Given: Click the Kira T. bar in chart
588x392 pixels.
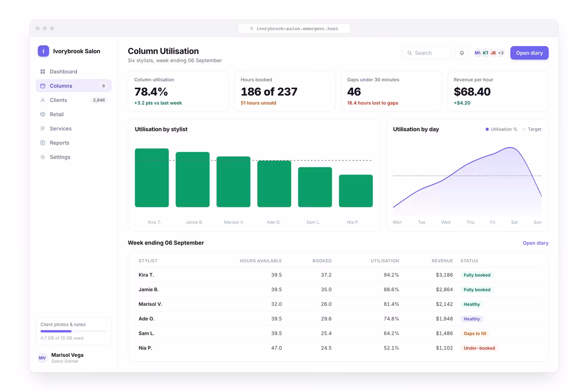Looking at the screenshot, I should coord(152,178).
